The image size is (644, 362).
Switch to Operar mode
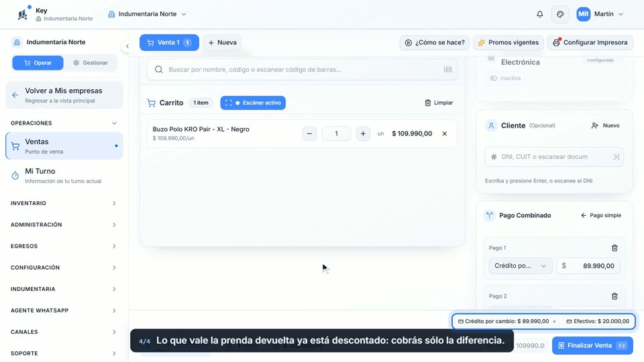pyautogui.click(x=38, y=63)
